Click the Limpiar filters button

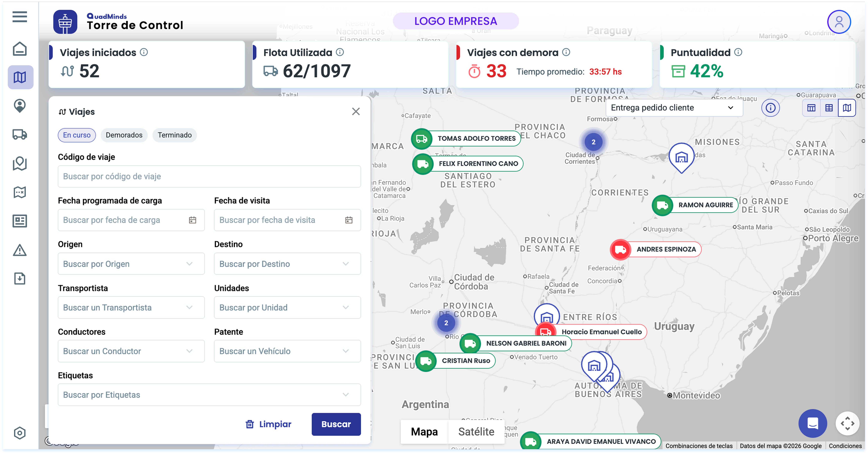[269, 424]
